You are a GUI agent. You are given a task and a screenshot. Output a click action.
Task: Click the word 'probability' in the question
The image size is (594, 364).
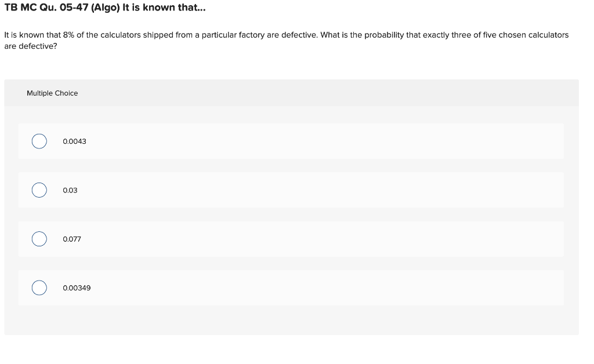(384, 35)
